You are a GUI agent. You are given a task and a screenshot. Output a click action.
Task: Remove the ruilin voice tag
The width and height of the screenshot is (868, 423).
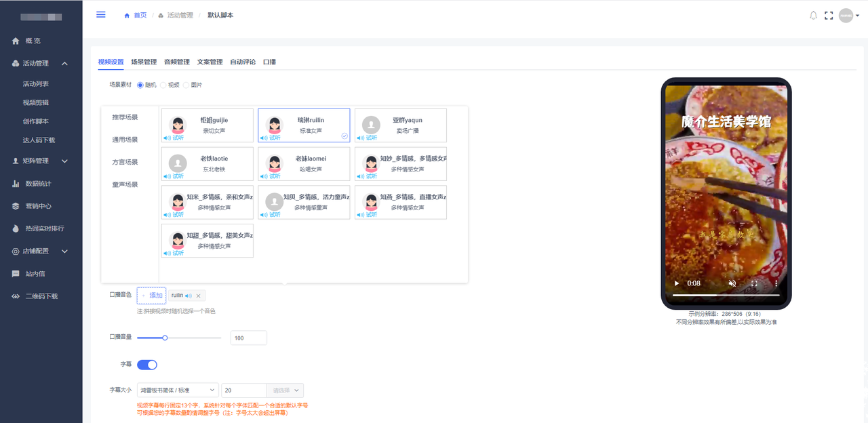tap(198, 296)
